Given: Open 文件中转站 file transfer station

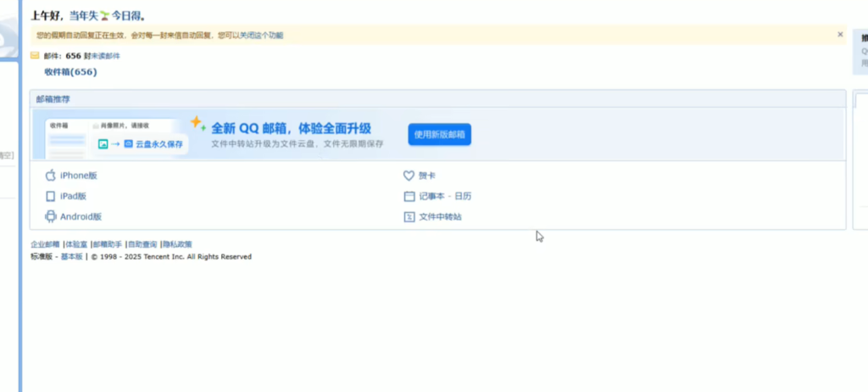Looking at the screenshot, I should pyautogui.click(x=440, y=217).
